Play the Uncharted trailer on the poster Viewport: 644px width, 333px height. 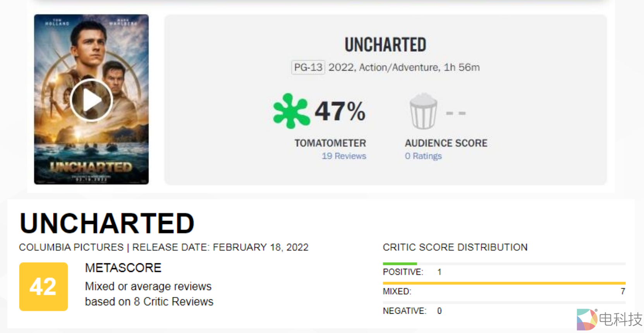point(91,100)
